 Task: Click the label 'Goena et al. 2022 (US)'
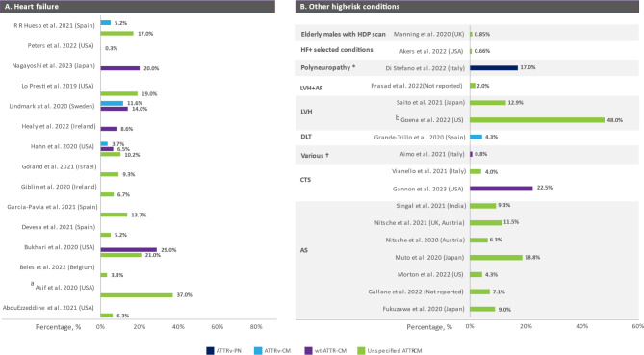[x=432, y=120]
